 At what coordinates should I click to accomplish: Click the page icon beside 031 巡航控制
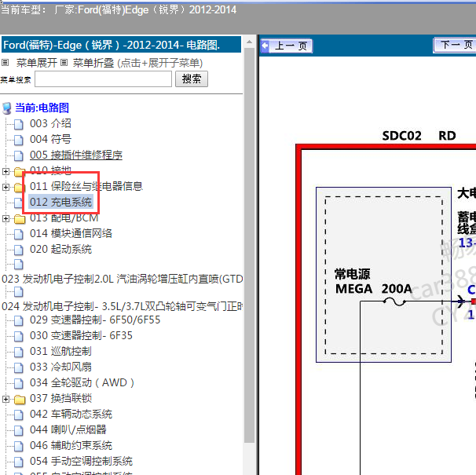coord(19,352)
